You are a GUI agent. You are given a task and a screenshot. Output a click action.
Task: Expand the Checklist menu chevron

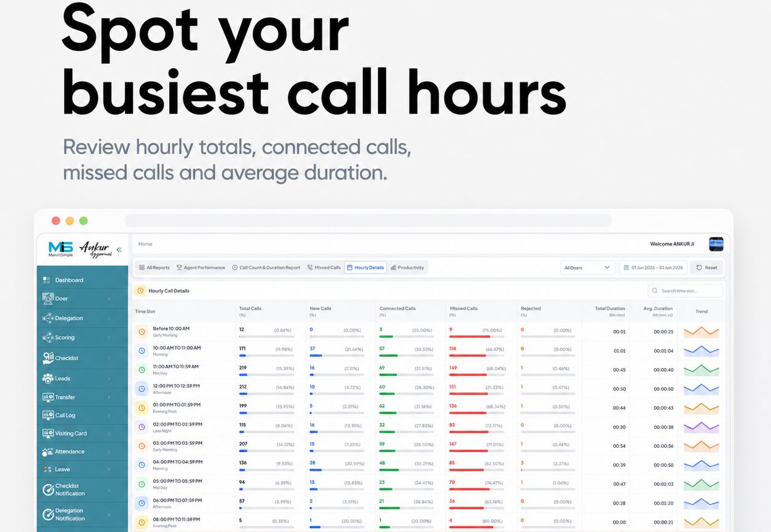coord(109,358)
